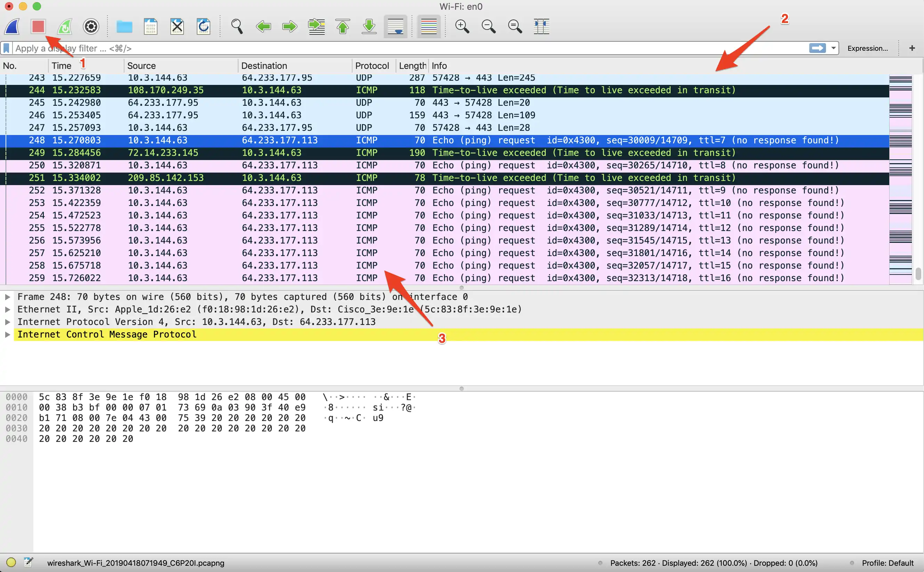Open capture options gear

[x=91, y=26]
